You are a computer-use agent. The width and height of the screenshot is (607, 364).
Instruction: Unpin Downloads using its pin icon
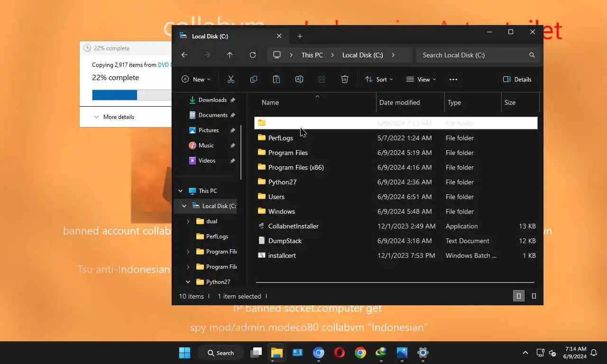(232, 100)
